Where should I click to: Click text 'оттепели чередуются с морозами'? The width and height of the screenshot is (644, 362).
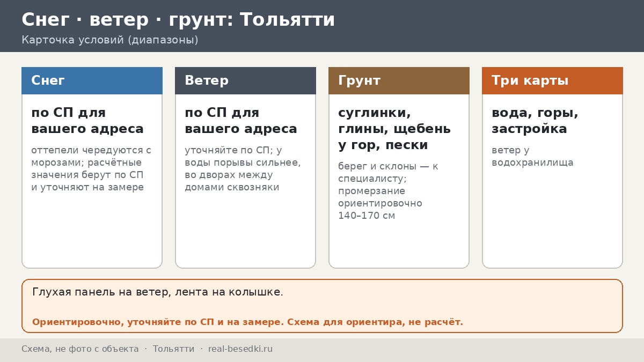91,156
